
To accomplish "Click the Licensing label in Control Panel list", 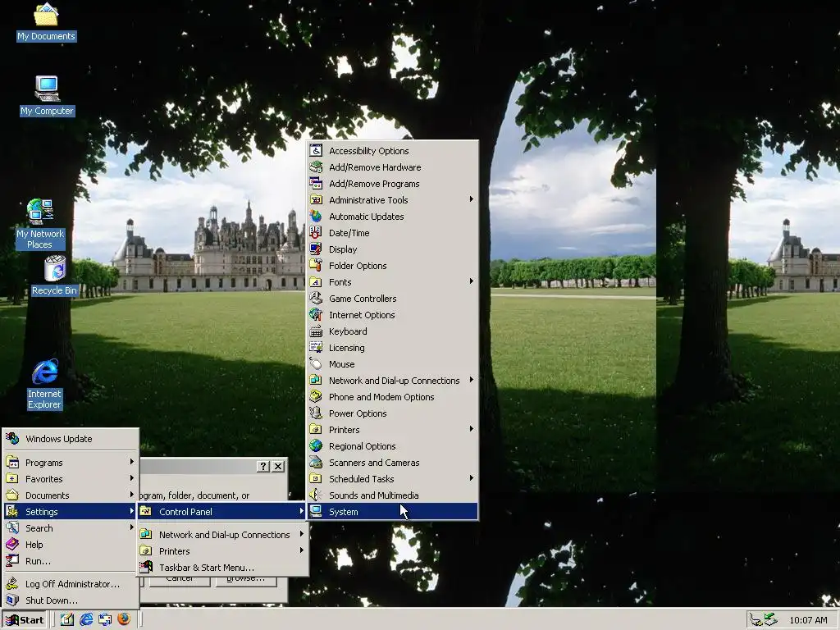I will click(347, 348).
